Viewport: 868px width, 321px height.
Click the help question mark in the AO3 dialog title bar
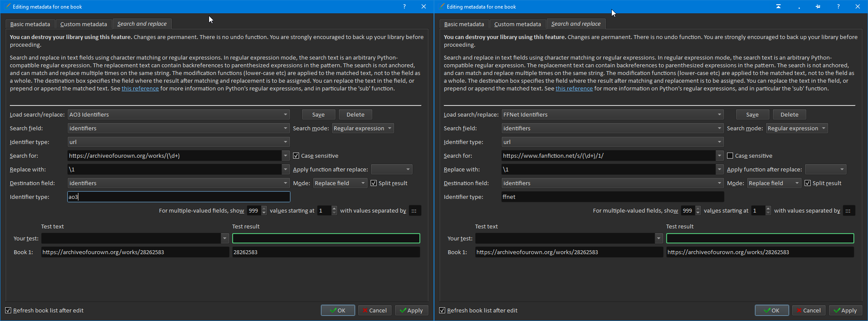pyautogui.click(x=404, y=6)
